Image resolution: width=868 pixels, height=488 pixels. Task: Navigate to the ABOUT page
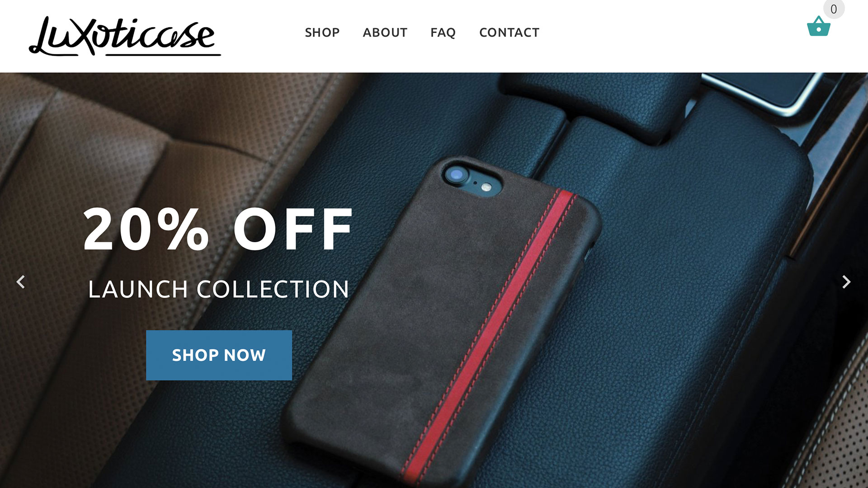click(385, 33)
